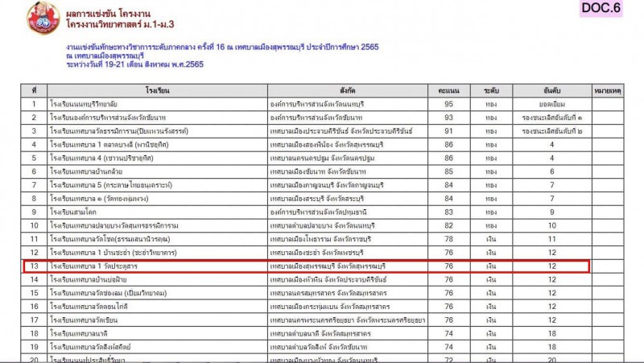
Task: Click school 'โรงเรียนเทศบาลบ้านกล้วย' in row 6
Action: (86, 171)
